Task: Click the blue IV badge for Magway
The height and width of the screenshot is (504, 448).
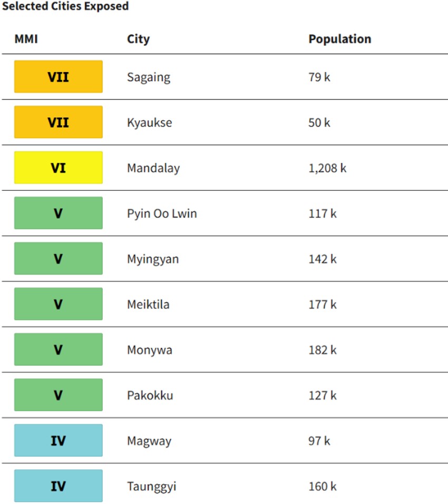Action: (59, 440)
